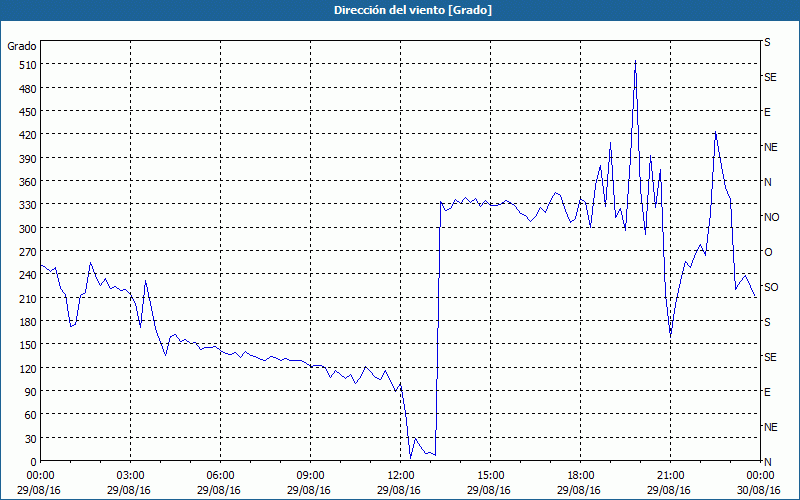Click the 210 value on the left axis
This screenshot has height=500, width=800.
(x=27, y=299)
